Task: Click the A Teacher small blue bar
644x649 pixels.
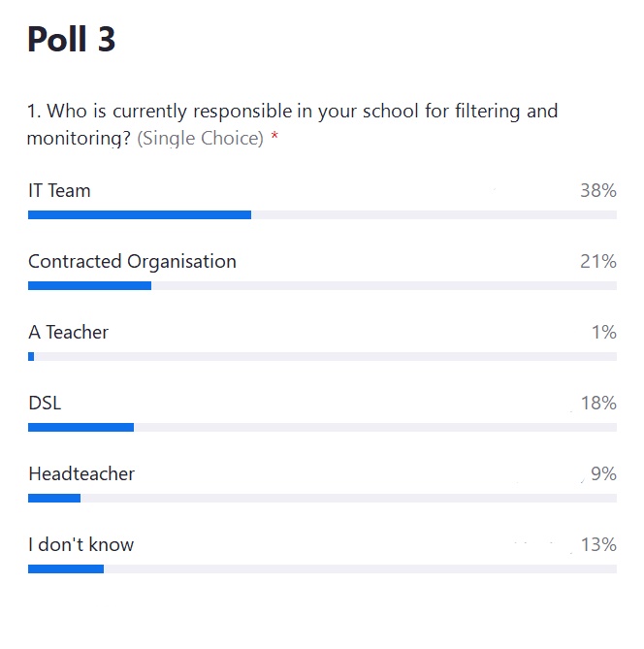Action: [x=31, y=356]
